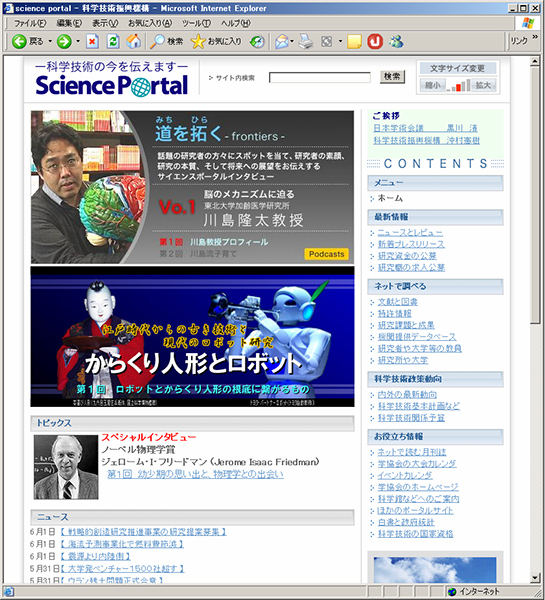Open 科学技術関係予算 sidebar link

411,418
